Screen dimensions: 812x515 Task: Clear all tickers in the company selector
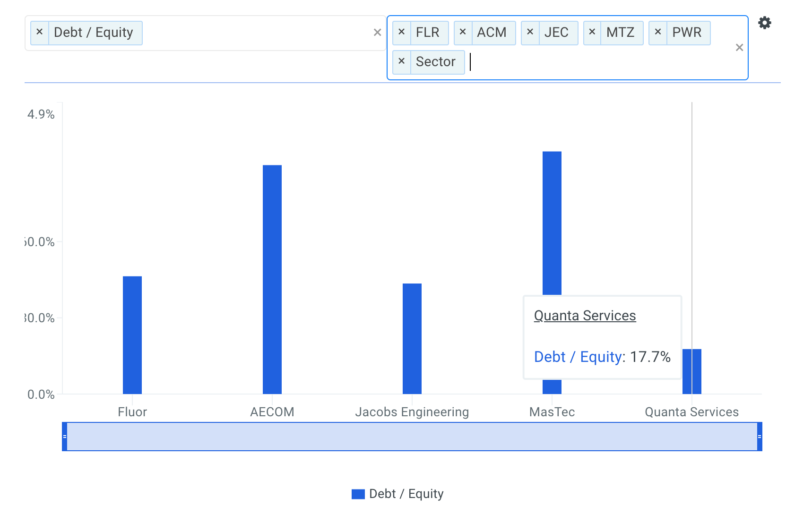point(740,48)
